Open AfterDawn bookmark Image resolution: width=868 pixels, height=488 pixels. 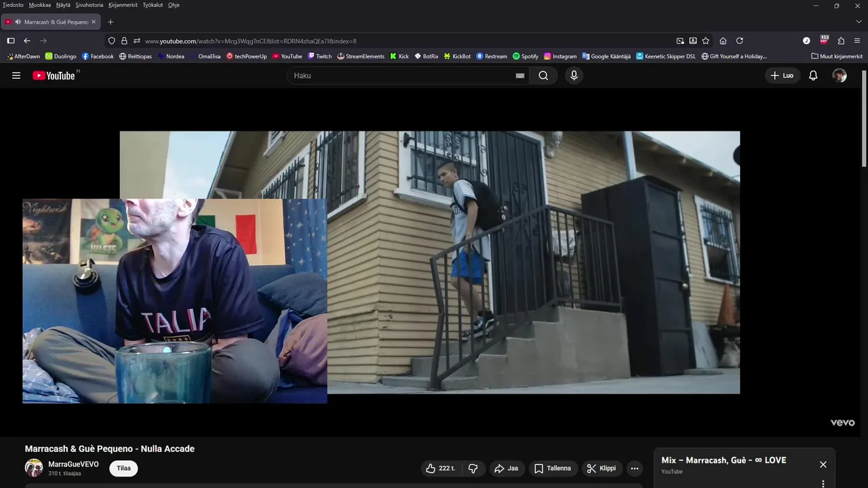pos(24,56)
